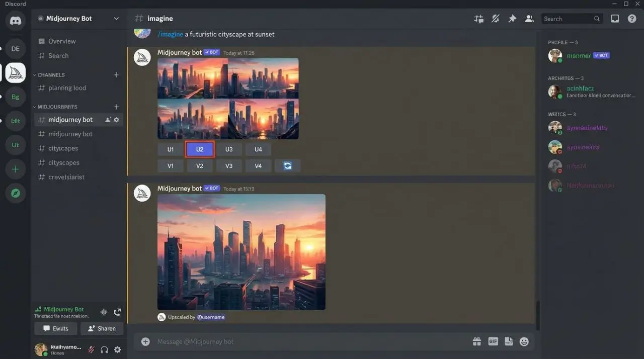The width and height of the screenshot is (644, 359).
Task: Show the member list icon
Action: click(529, 18)
